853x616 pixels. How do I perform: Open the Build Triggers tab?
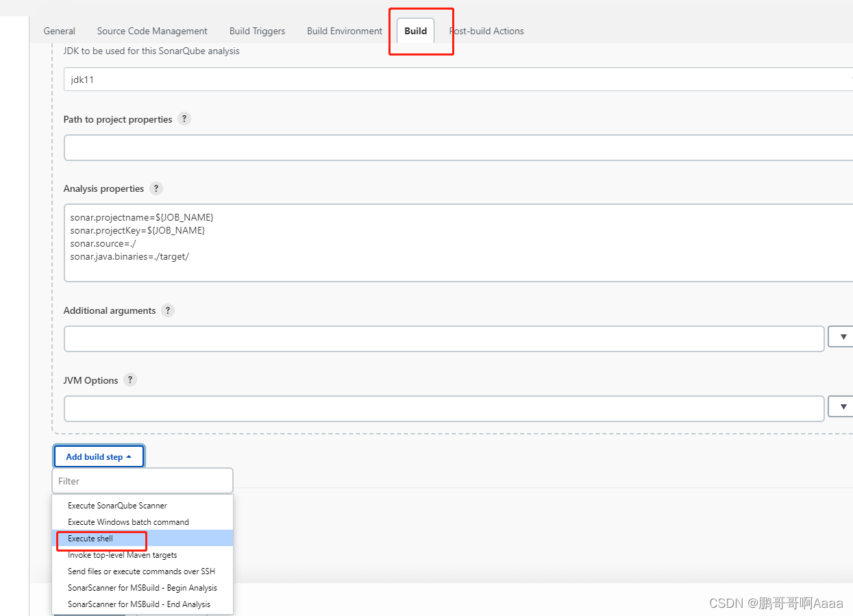257,31
